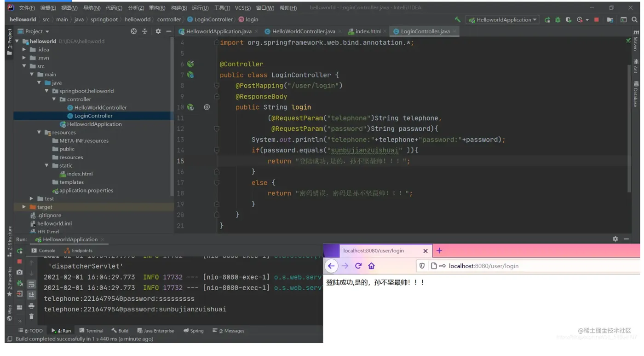Reload the localhost page in browser

(x=358, y=266)
